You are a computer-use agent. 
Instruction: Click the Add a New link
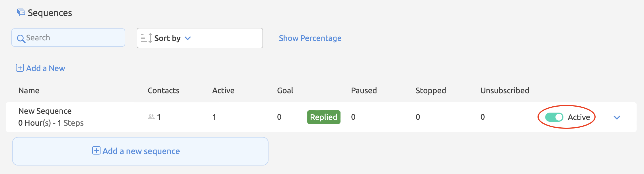point(46,68)
